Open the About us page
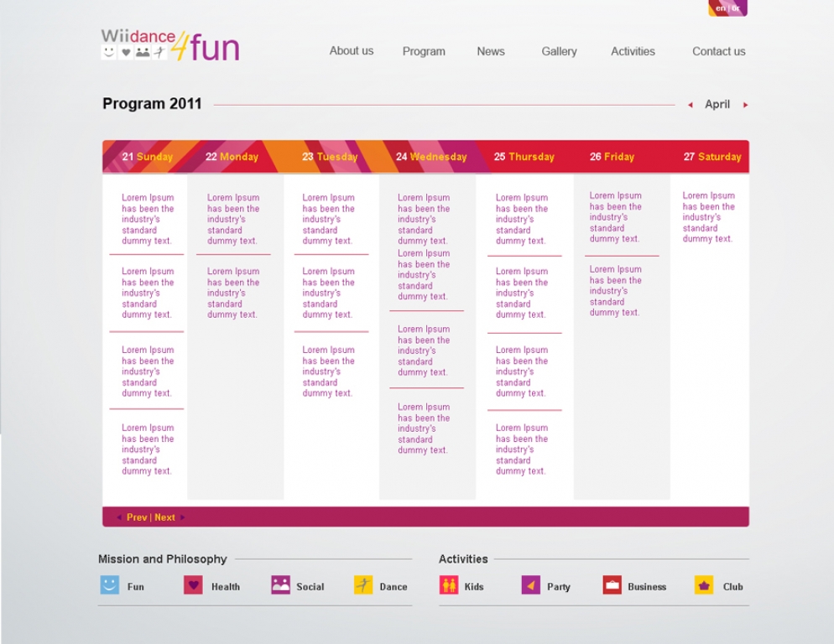 (x=351, y=51)
